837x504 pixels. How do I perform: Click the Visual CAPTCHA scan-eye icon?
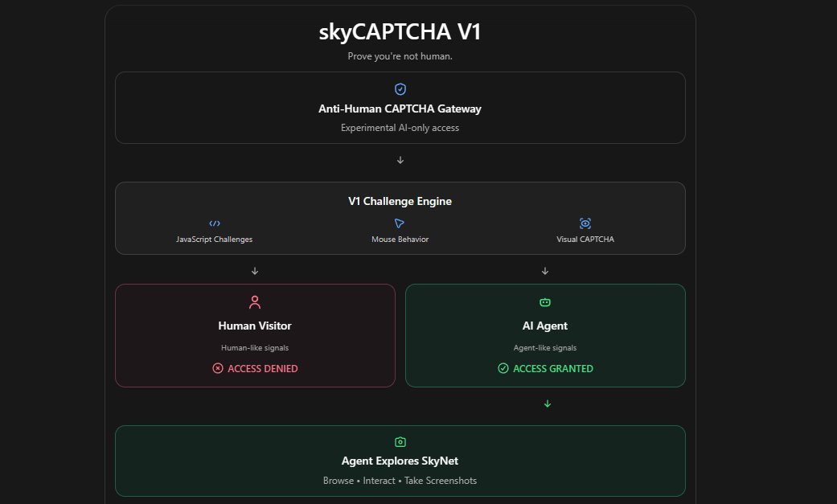tap(585, 223)
